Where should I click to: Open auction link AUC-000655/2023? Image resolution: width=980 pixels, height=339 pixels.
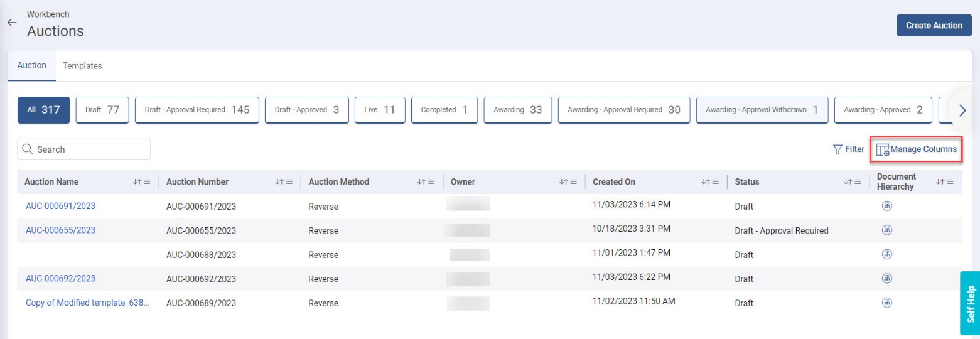60,230
